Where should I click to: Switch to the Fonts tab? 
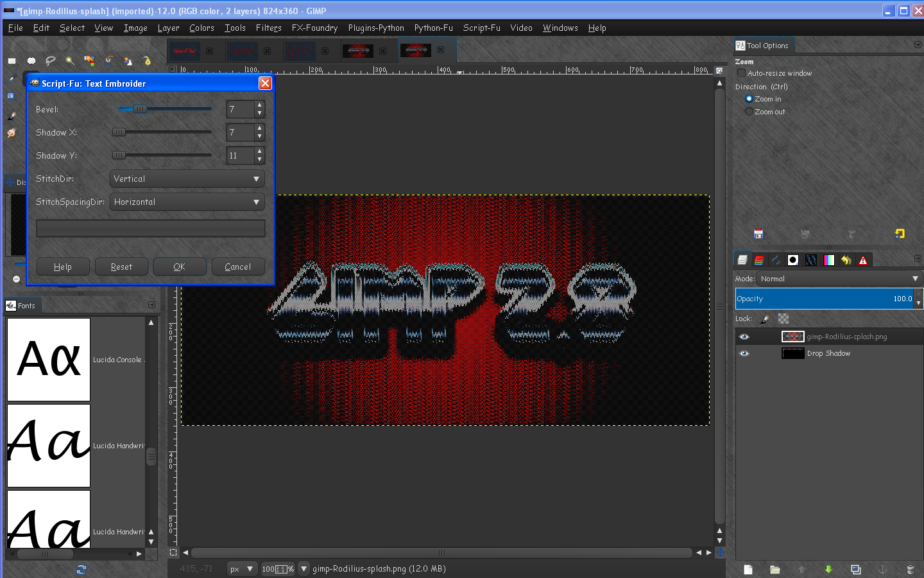(21, 306)
